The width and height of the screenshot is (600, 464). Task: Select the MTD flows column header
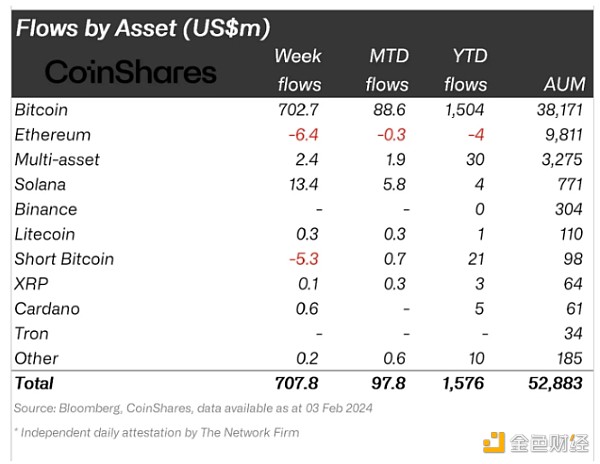[388, 70]
